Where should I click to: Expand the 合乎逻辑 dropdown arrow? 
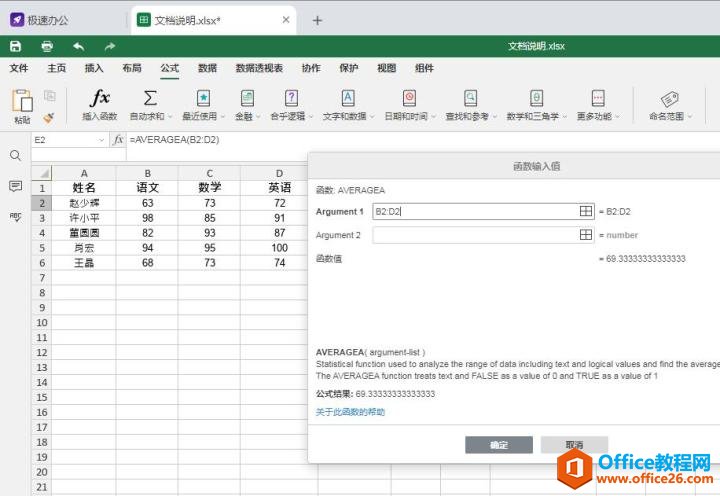311,117
